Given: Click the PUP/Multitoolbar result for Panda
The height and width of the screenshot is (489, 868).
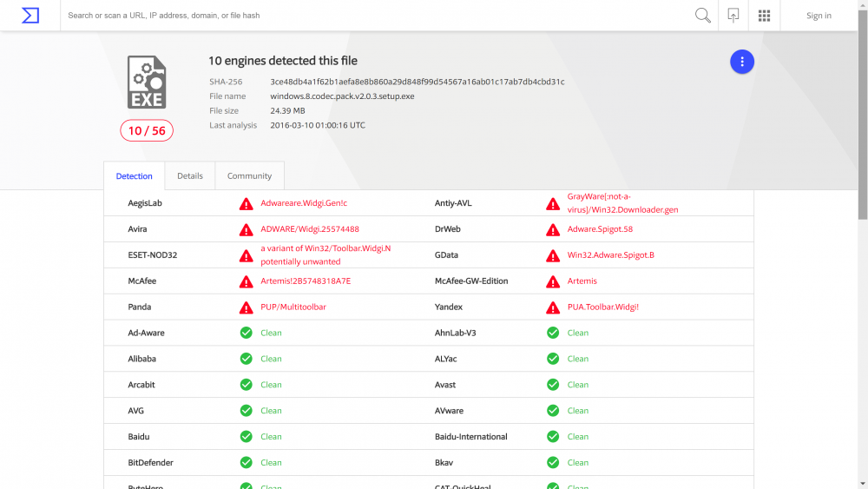Looking at the screenshot, I should [x=293, y=307].
